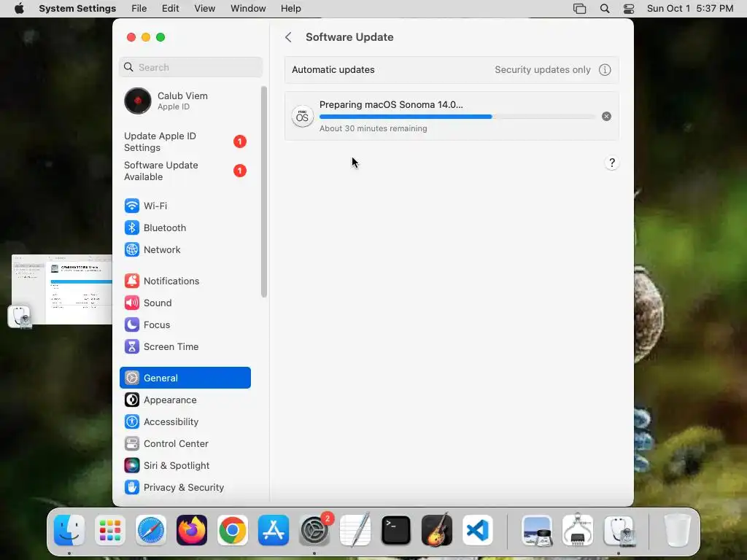Cancel the macOS Sonoma update preparation
The height and width of the screenshot is (560, 747).
(606, 116)
